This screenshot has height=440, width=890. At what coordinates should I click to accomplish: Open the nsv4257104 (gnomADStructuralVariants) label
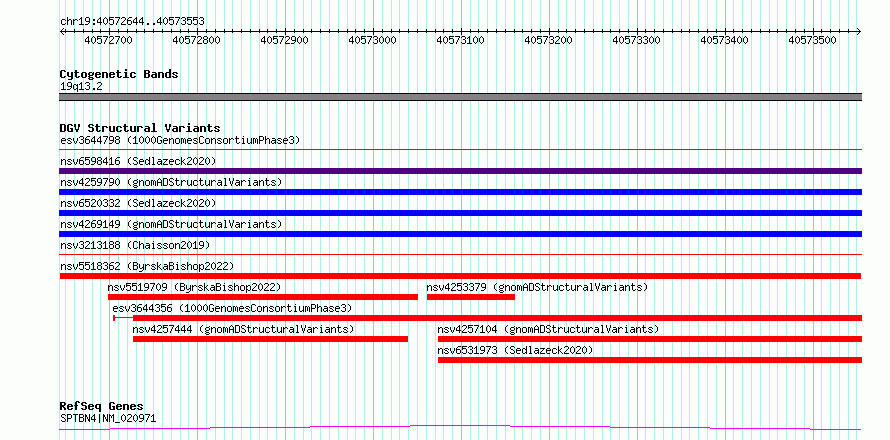548,329
